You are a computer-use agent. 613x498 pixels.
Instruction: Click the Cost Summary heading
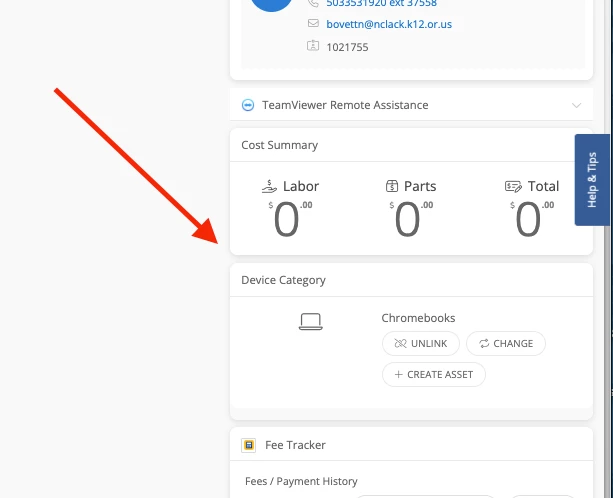coord(280,145)
